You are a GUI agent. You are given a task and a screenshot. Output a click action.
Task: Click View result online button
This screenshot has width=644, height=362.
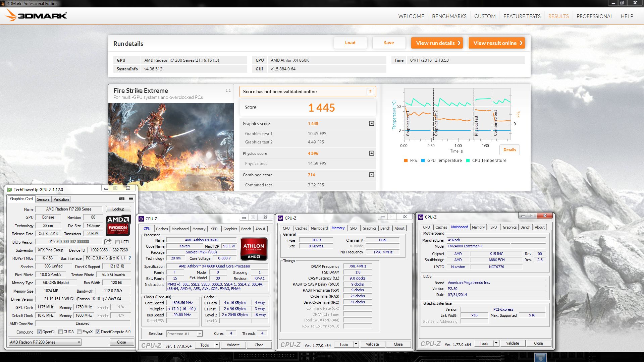[497, 43]
